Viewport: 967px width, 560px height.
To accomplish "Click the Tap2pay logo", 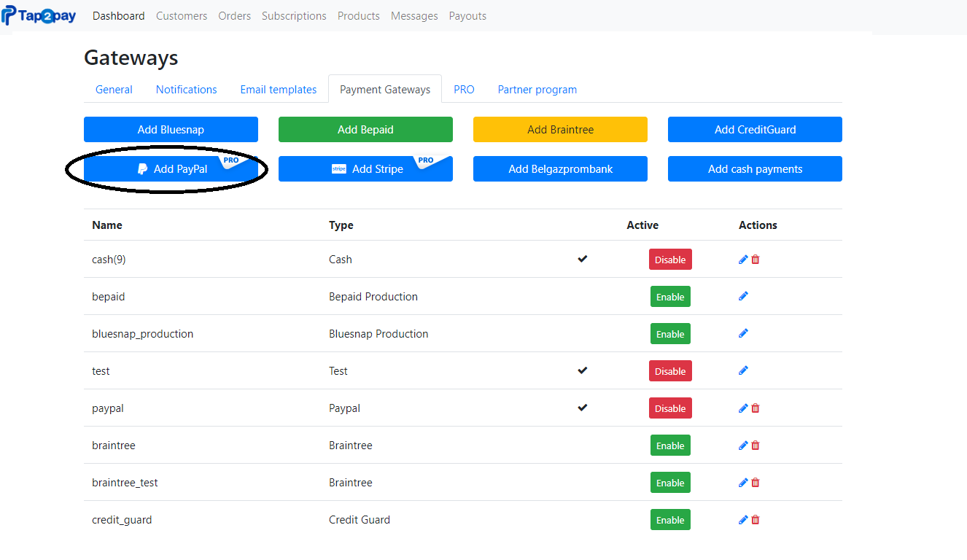I will pos(39,15).
